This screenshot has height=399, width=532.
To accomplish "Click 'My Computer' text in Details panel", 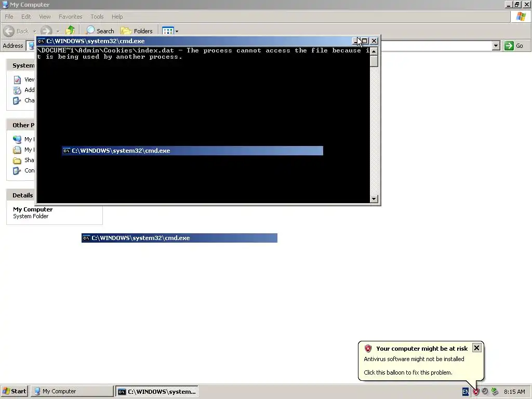I will (x=33, y=209).
